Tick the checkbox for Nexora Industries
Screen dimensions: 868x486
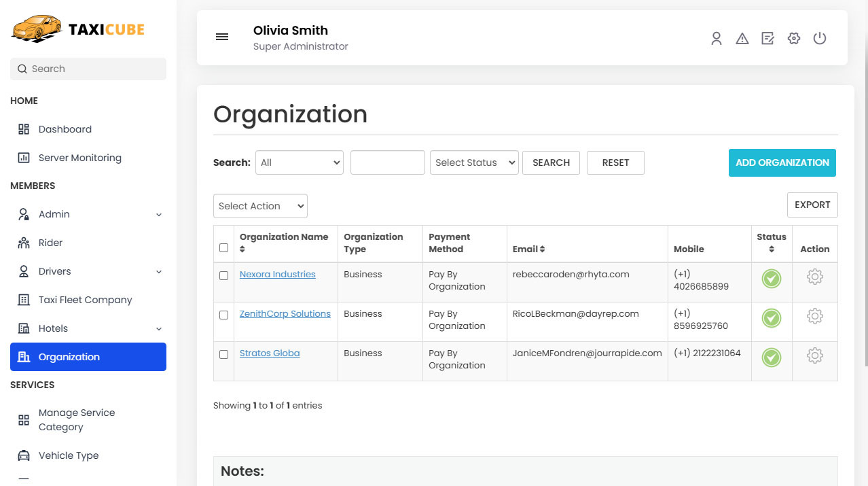[224, 276]
